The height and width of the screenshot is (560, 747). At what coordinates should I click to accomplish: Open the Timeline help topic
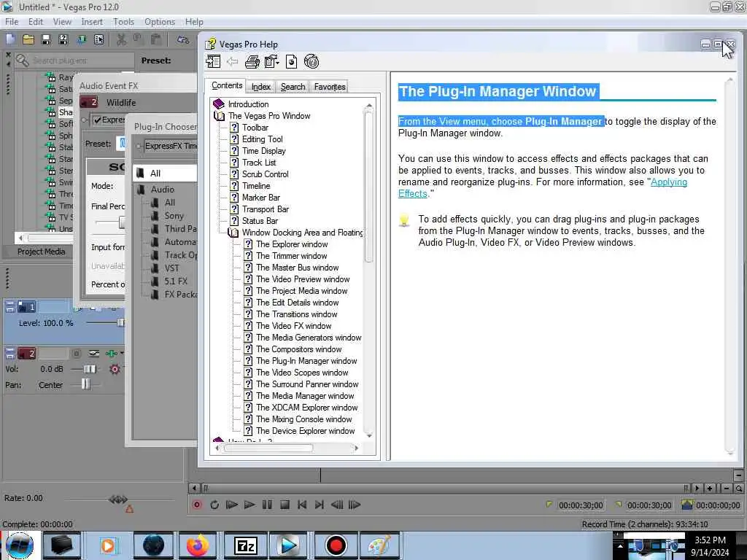tap(256, 186)
